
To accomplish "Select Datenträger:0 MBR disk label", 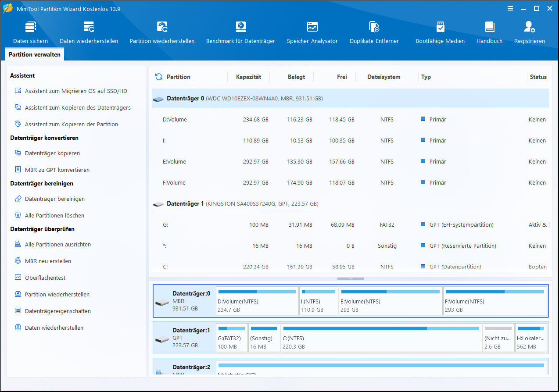I will (184, 301).
